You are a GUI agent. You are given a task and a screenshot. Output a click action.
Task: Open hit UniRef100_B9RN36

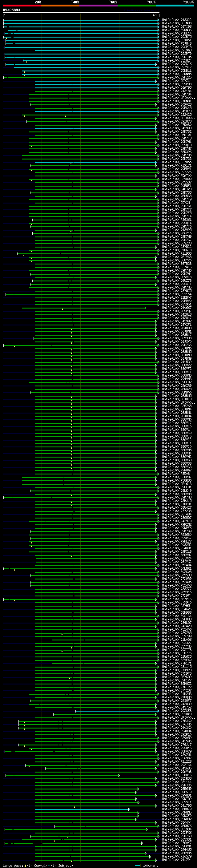pos(176,30)
